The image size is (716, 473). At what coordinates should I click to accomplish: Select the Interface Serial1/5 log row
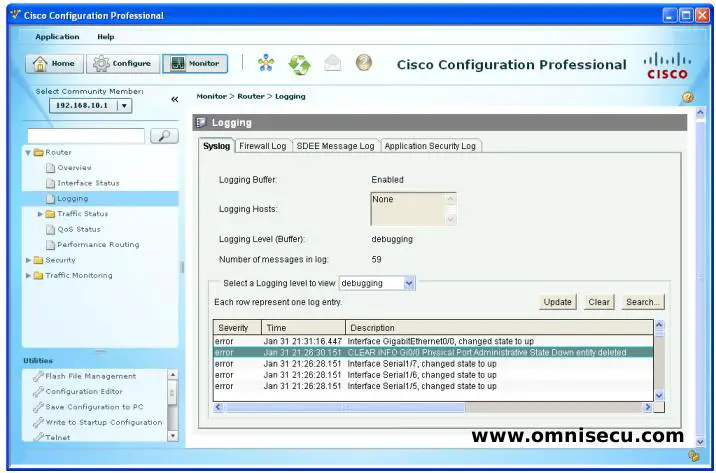point(433,386)
